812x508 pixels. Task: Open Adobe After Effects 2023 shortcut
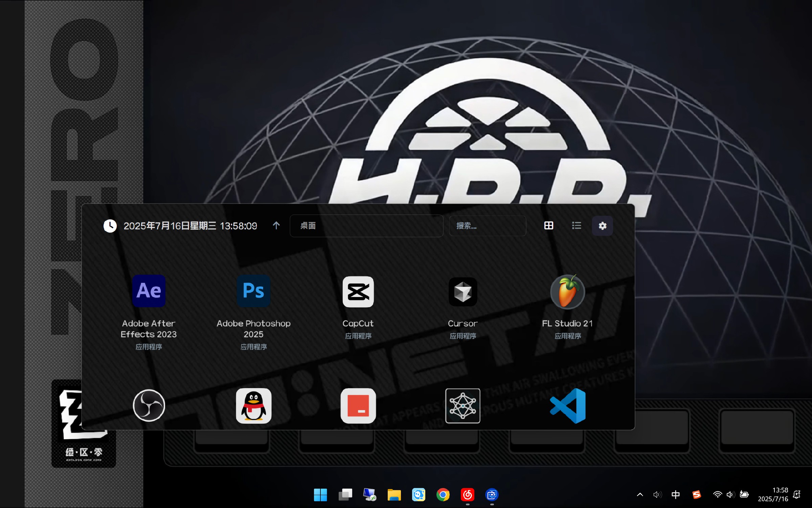pos(149,291)
